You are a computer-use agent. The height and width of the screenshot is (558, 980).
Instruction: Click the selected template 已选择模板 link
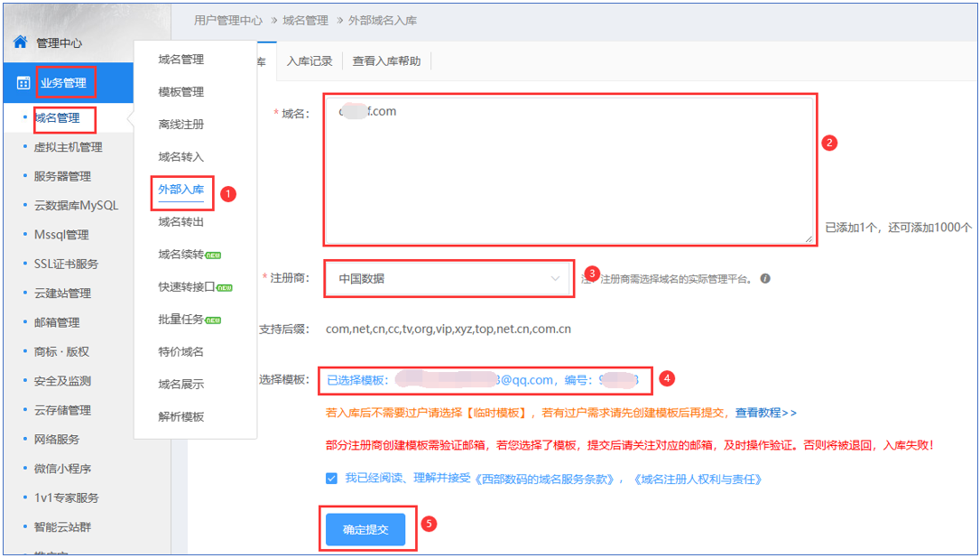pyautogui.click(x=483, y=380)
